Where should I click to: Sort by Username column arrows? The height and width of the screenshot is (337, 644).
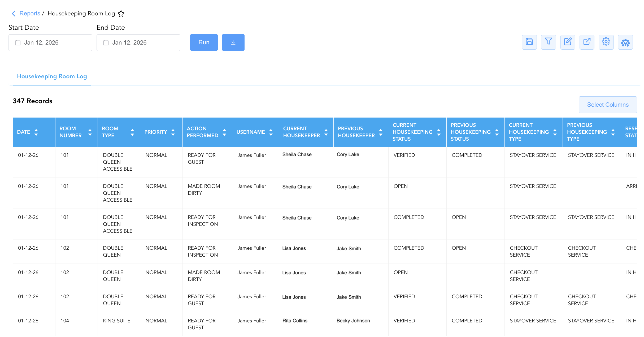271,132
